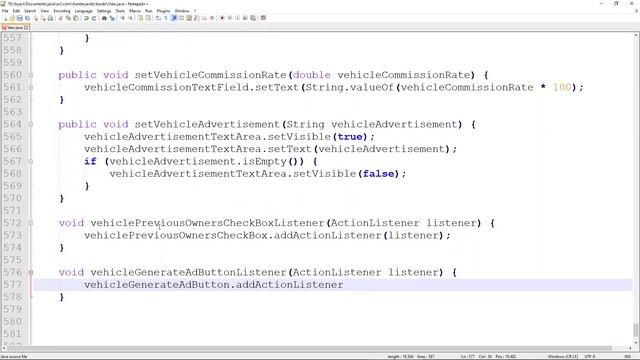Click the Save All toolbar icon

point(27,18)
